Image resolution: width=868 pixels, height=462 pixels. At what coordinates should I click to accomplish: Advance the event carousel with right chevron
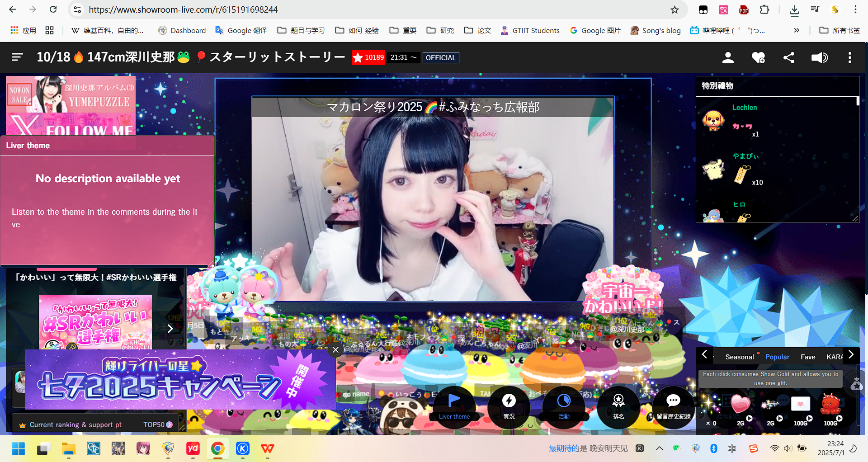tap(170, 329)
